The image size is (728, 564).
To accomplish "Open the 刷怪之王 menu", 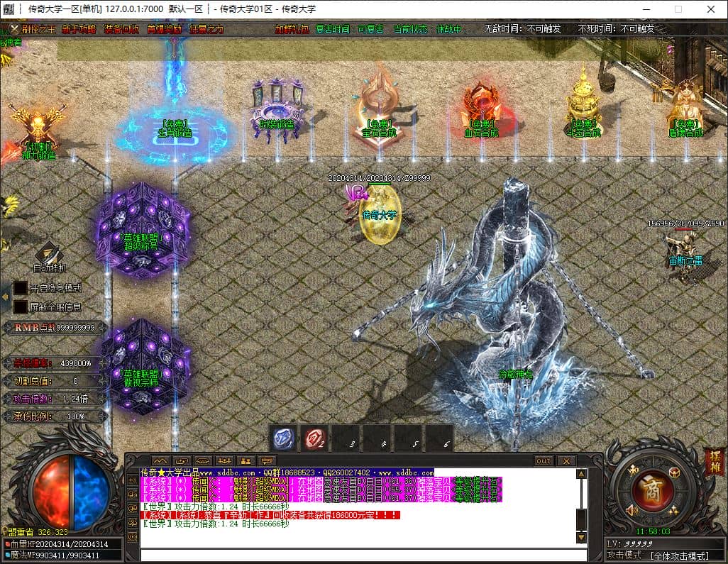I will point(38,29).
